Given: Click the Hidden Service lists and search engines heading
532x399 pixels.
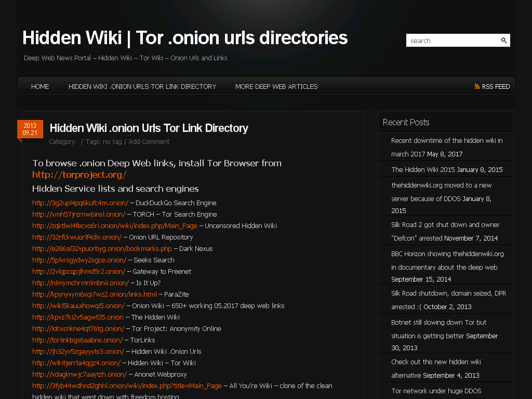Looking at the screenshot, I should pos(115,189).
